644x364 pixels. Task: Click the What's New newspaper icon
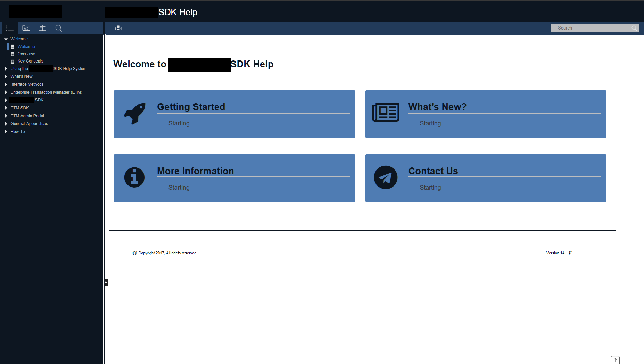click(386, 112)
